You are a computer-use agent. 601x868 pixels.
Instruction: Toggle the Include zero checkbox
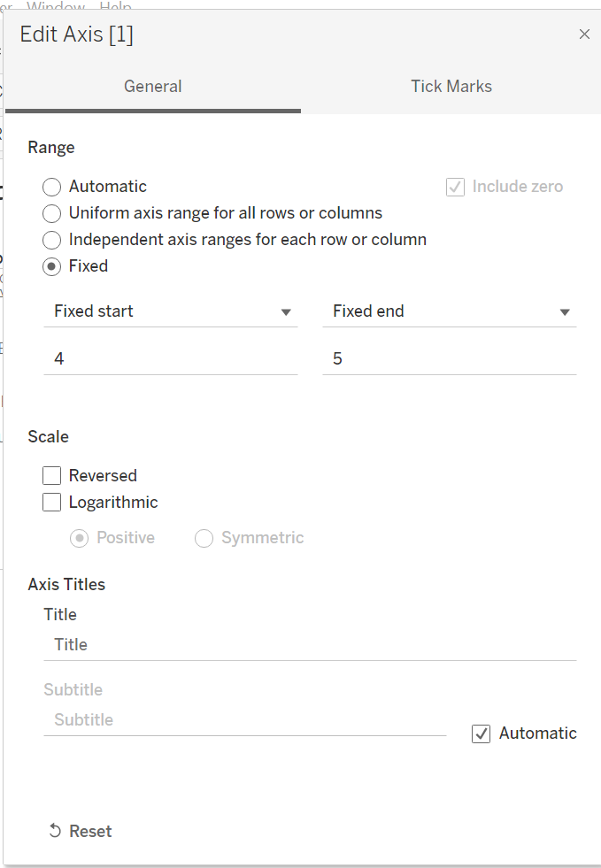[454, 186]
